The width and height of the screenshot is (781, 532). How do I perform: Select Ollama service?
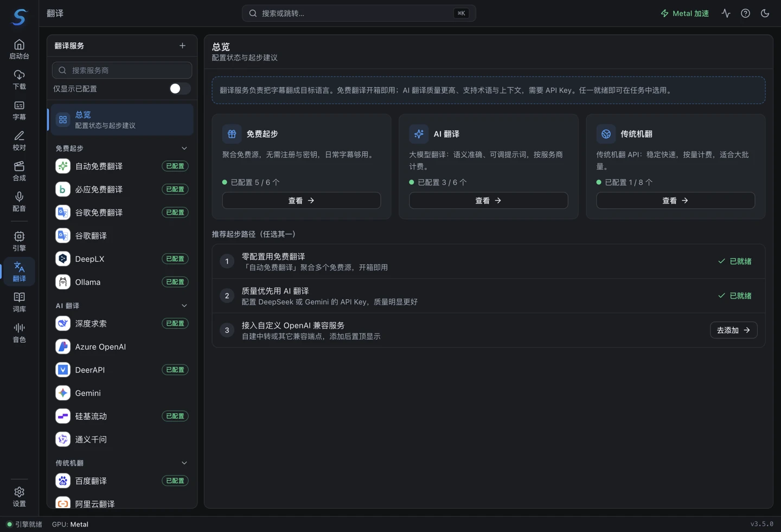[x=122, y=282]
